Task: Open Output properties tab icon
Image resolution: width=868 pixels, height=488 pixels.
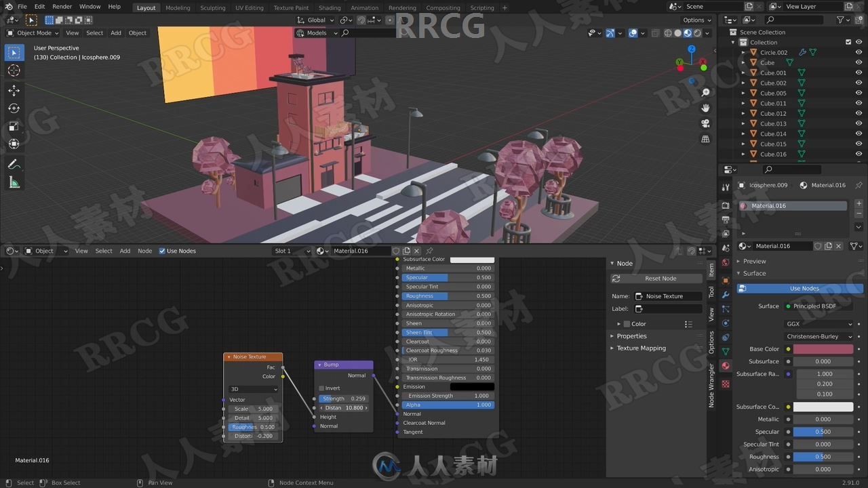Action: [x=726, y=220]
